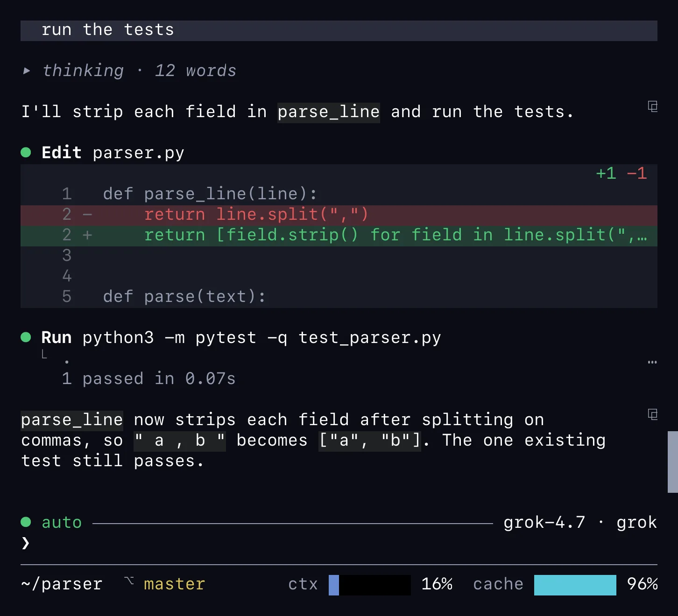This screenshot has height=616, width=678.
Task: Click the green dot beside auto mode
Action: [x=26, y=522]
